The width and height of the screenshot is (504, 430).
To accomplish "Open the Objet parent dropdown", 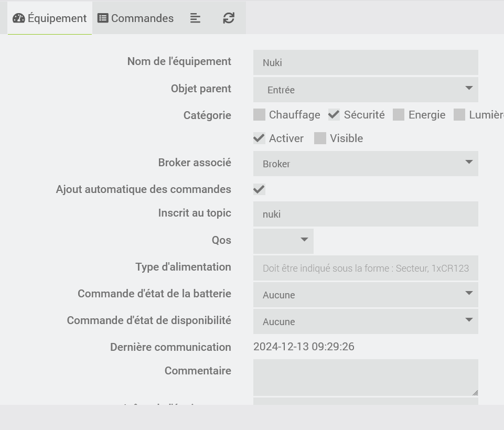I will (x=366, y=90).
